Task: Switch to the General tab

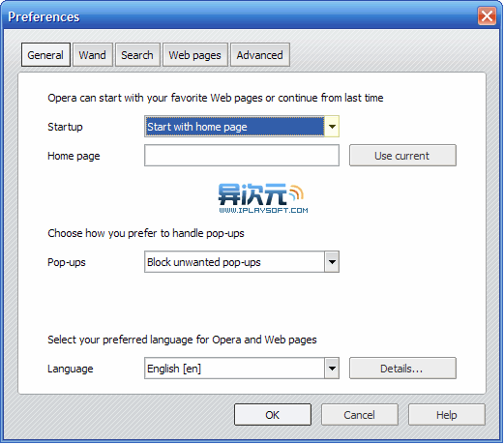Action: click(x=45, y=55)
